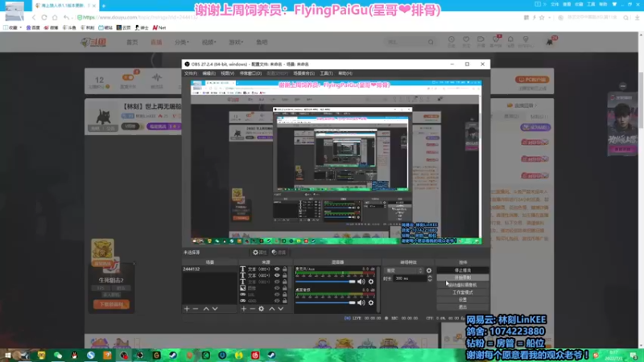Image resolution: width=644 pixels, height=362 pixels.
Task: Remove selected source with minus icon
Action: point(252,309)
